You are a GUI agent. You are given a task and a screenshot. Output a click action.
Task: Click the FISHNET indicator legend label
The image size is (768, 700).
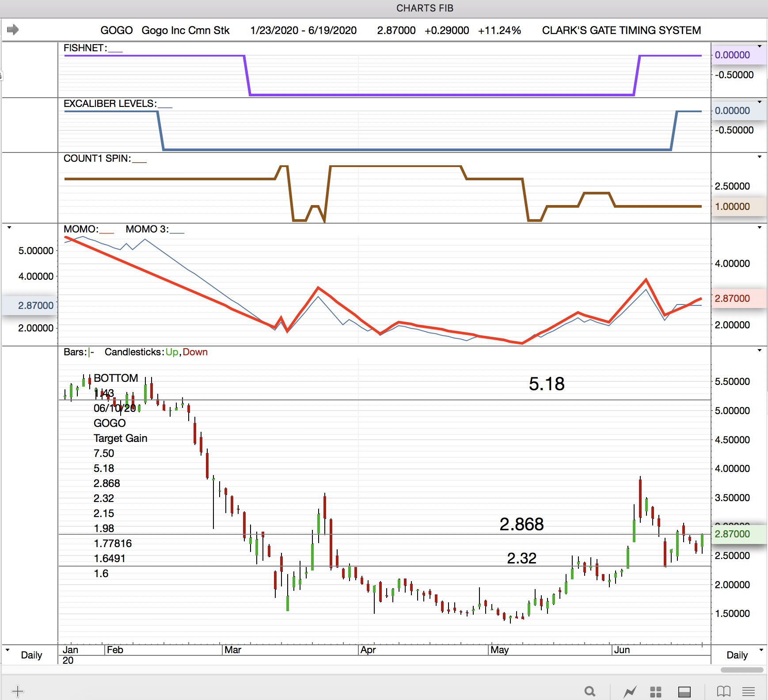pos(85,48)
